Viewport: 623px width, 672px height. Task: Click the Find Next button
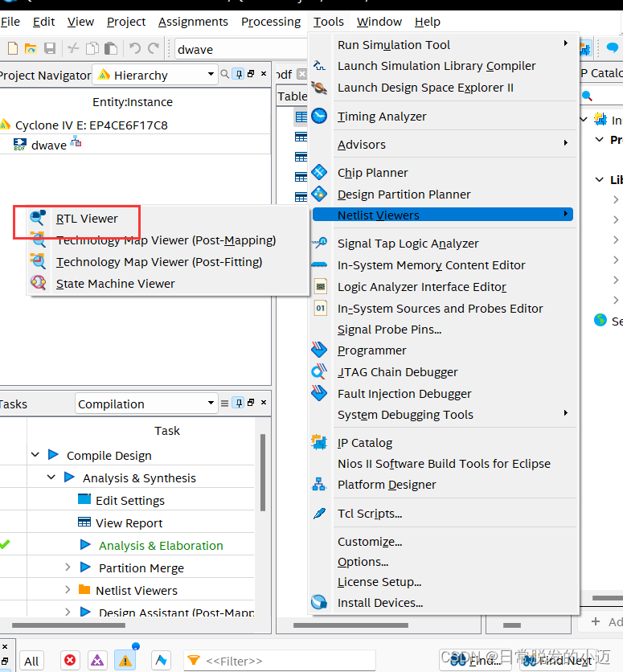(557, 660)
